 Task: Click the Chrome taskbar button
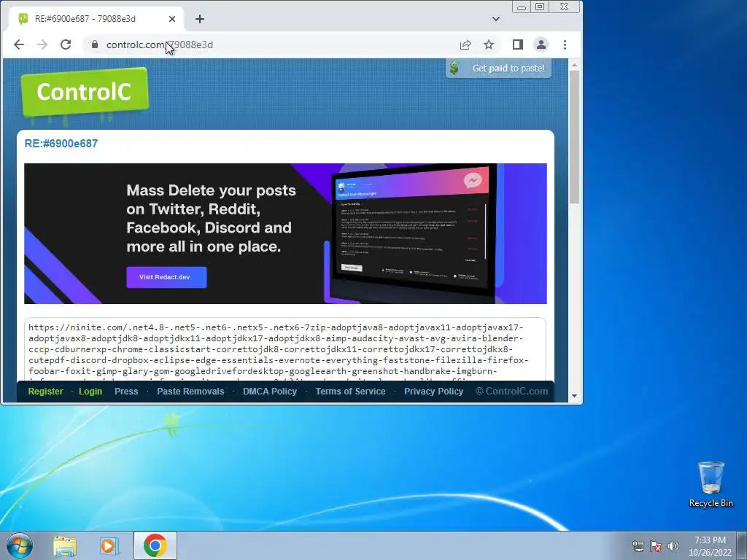coord(155,545)
